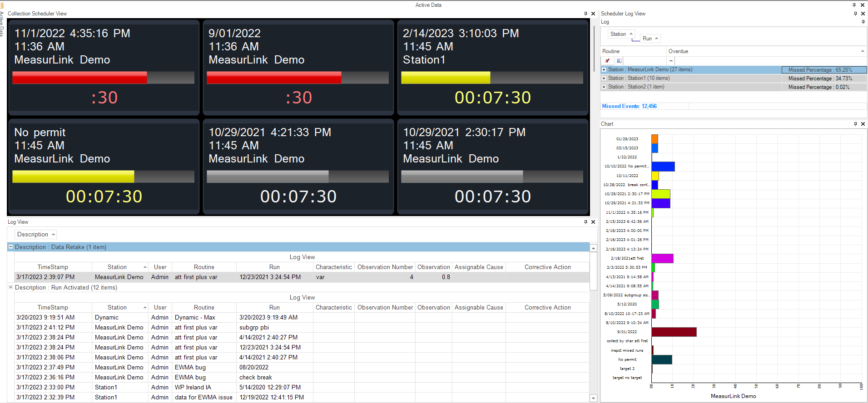Expand Station : Station1 group

604,79
